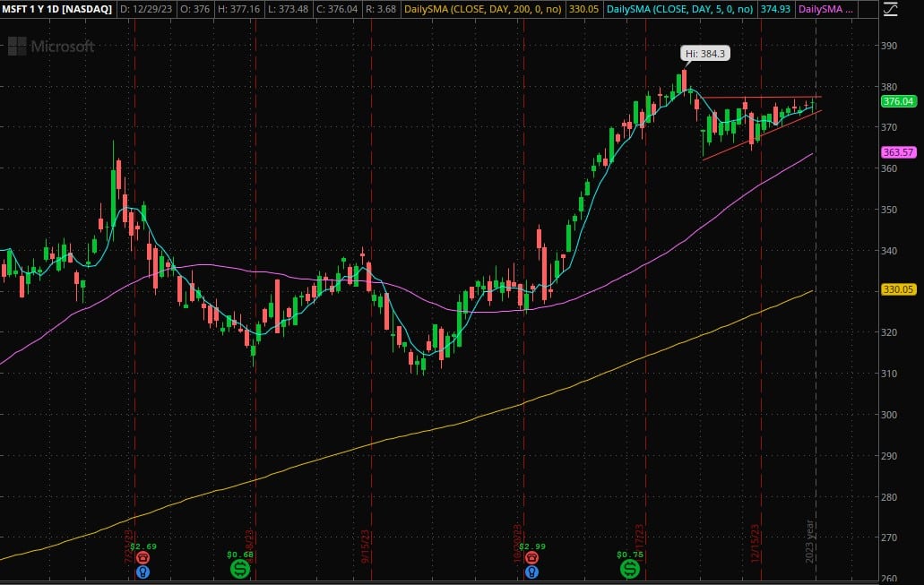Select the range value R: 3.68
Screen dimensions: 924x585
pos(379,9)
